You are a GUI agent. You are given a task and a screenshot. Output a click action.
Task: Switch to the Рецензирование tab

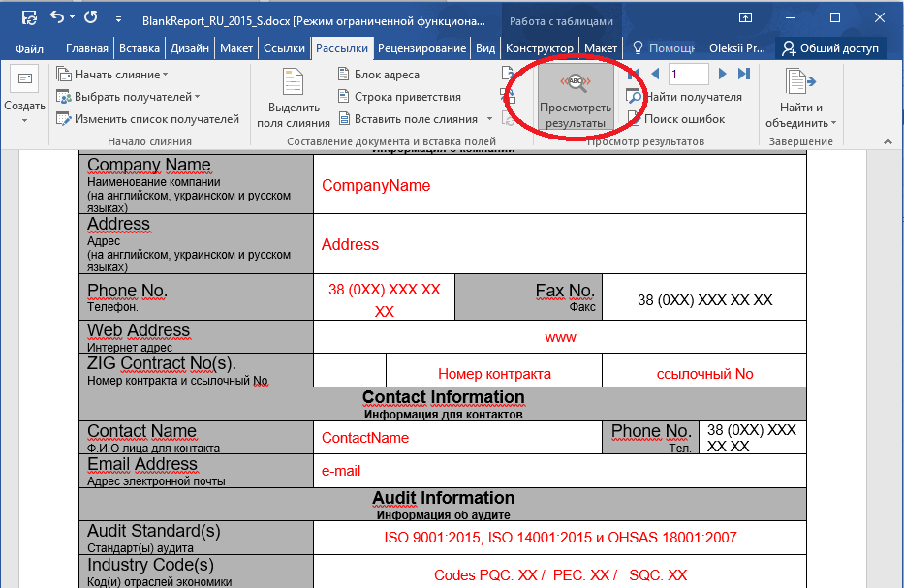422,48
